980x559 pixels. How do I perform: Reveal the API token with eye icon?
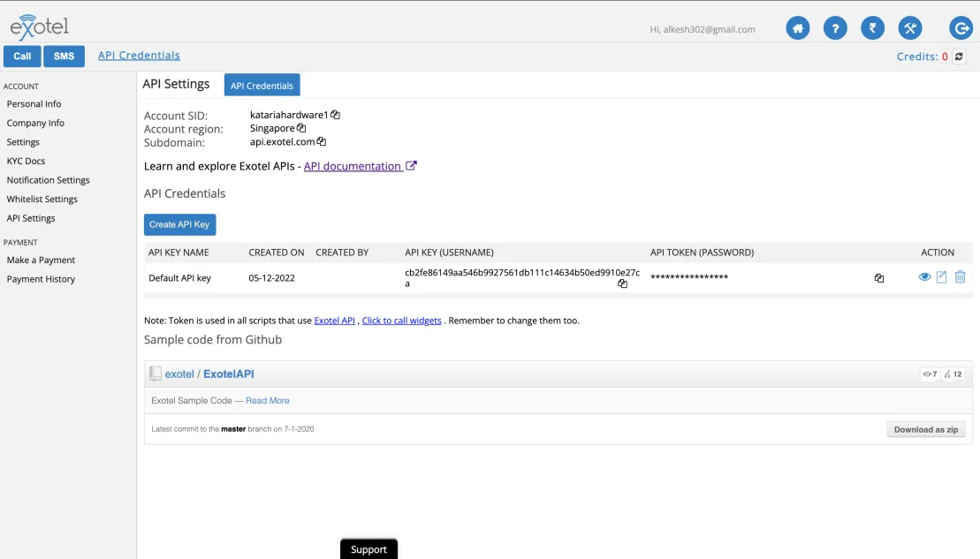point(924,276)
